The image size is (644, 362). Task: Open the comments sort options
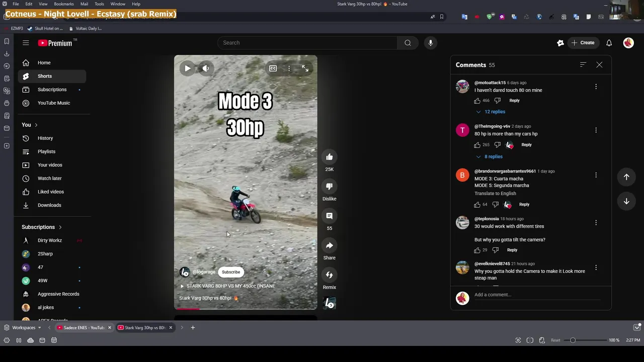(x=583, y=65)
